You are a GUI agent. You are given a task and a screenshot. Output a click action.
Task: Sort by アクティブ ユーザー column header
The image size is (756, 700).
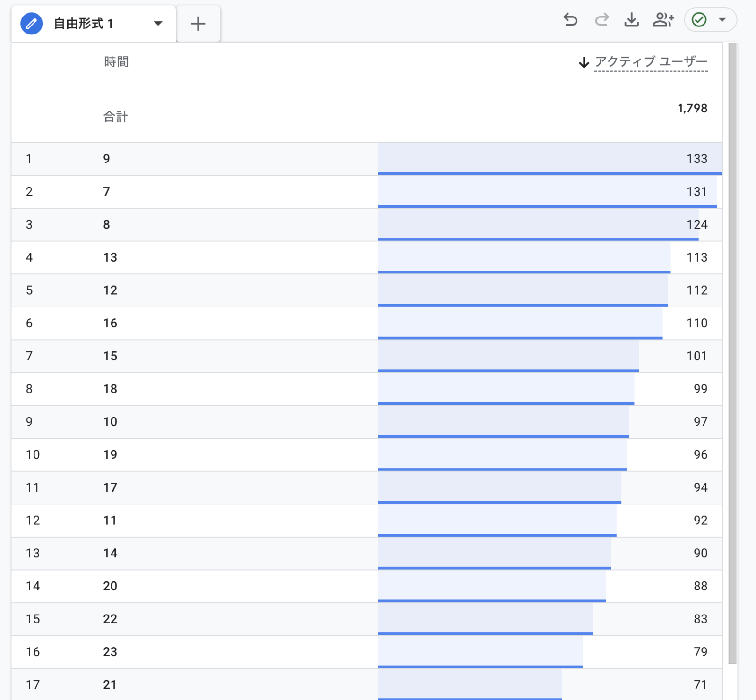(651, 62)
